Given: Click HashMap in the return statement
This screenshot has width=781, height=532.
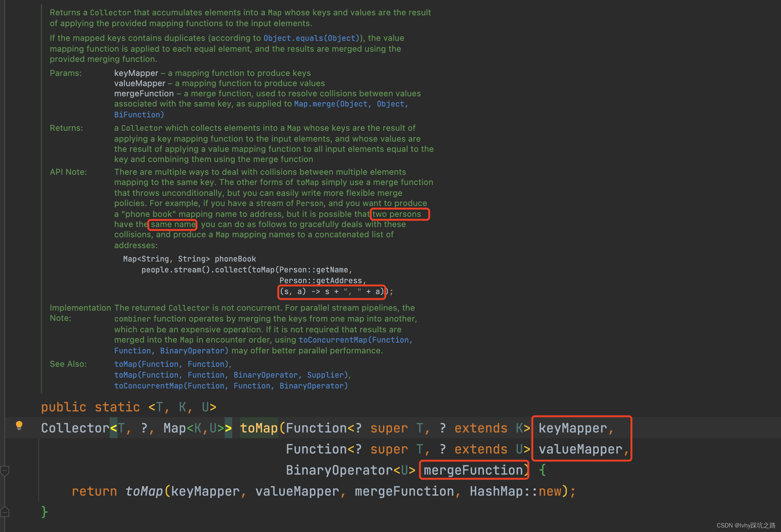Looking at the screenshot, I should [x=496, y=491].
